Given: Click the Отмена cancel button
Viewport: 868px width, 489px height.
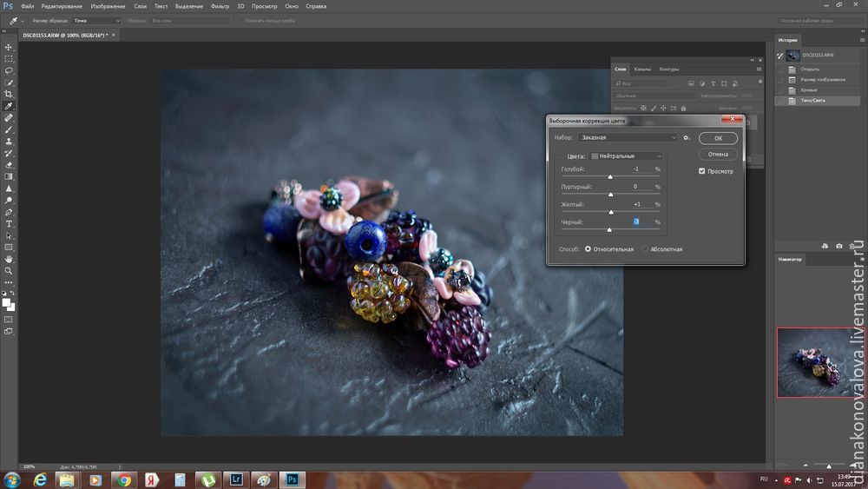Looking at the screenshot, I should 718,155.
